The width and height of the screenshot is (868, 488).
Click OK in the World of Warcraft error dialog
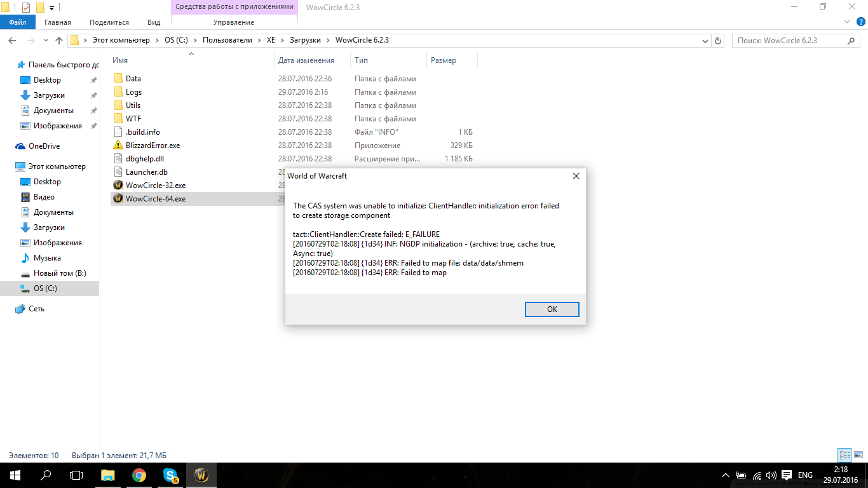pos(552,309)
